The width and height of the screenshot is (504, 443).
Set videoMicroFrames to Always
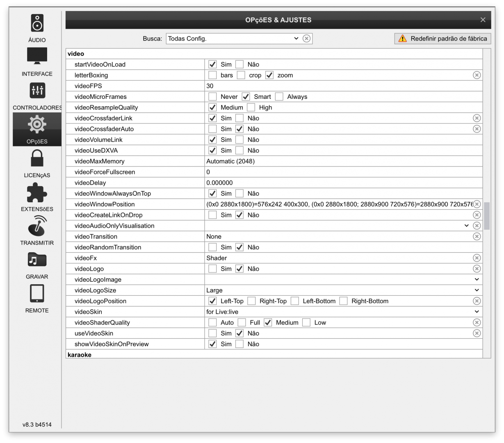279,97
